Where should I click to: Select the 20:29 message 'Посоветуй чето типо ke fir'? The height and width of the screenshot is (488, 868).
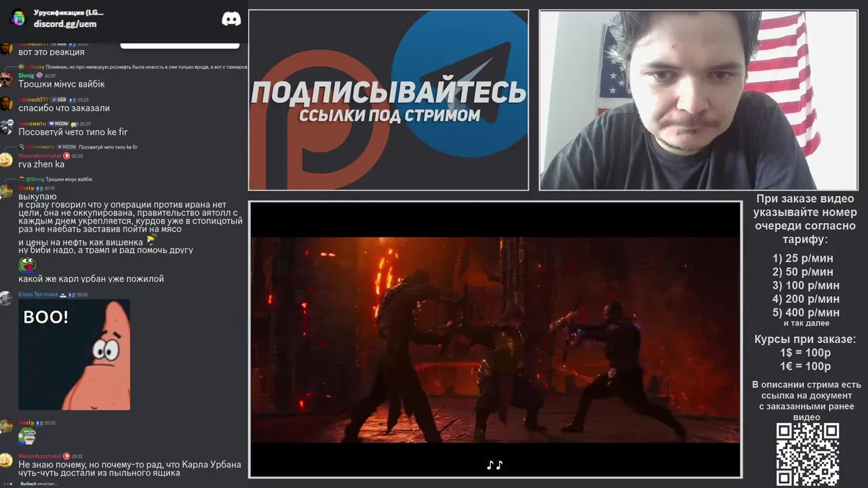click(x=73, y=132)
